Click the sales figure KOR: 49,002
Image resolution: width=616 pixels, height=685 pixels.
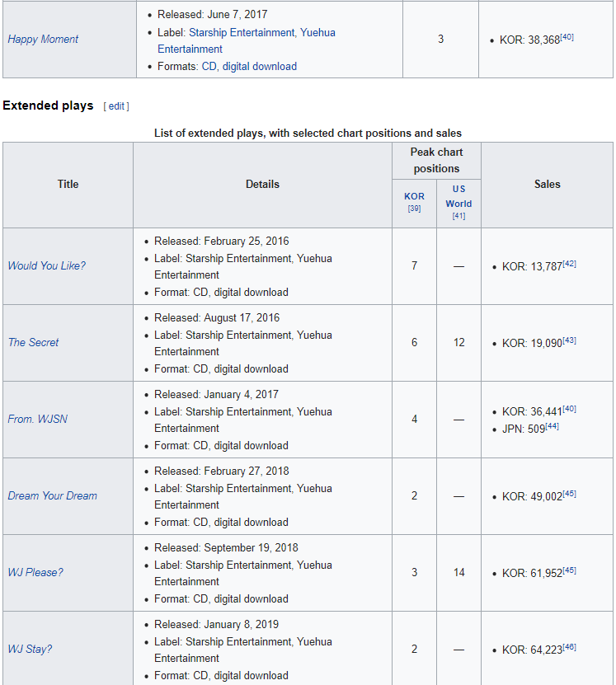click(x=532, y=497)
